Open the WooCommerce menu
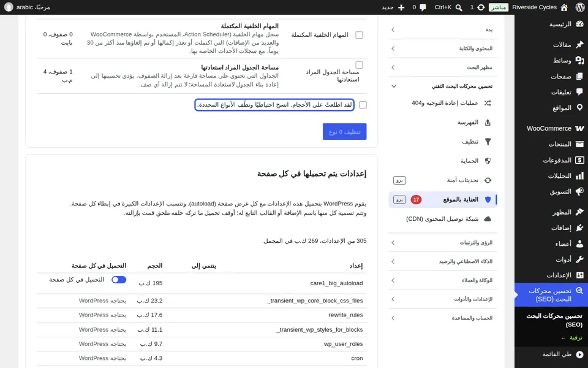The image size is (588, 368). pos(555,128)
